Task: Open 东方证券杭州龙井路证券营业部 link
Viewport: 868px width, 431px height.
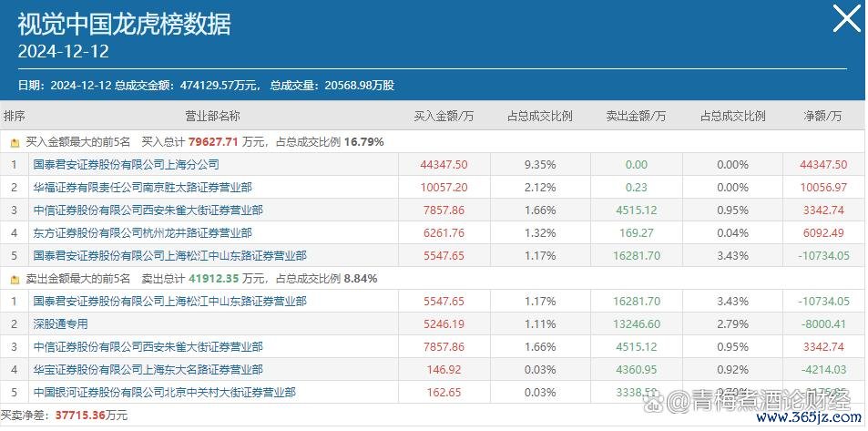Action: point(142,233)
